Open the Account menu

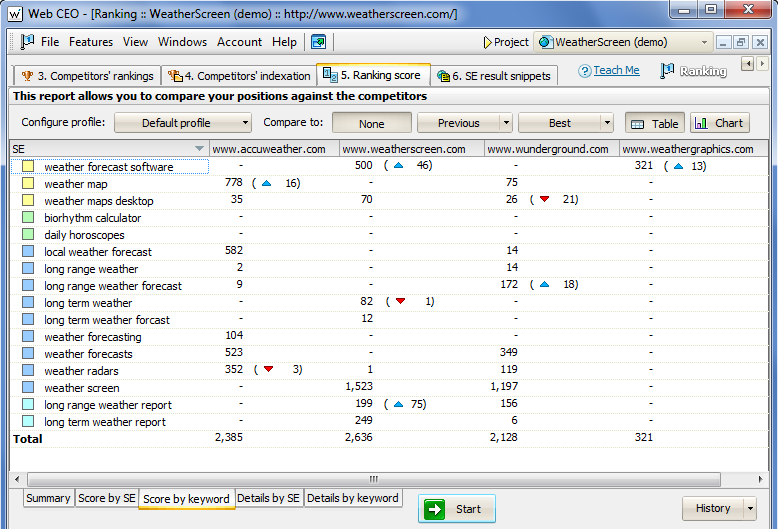pos(239,42)
